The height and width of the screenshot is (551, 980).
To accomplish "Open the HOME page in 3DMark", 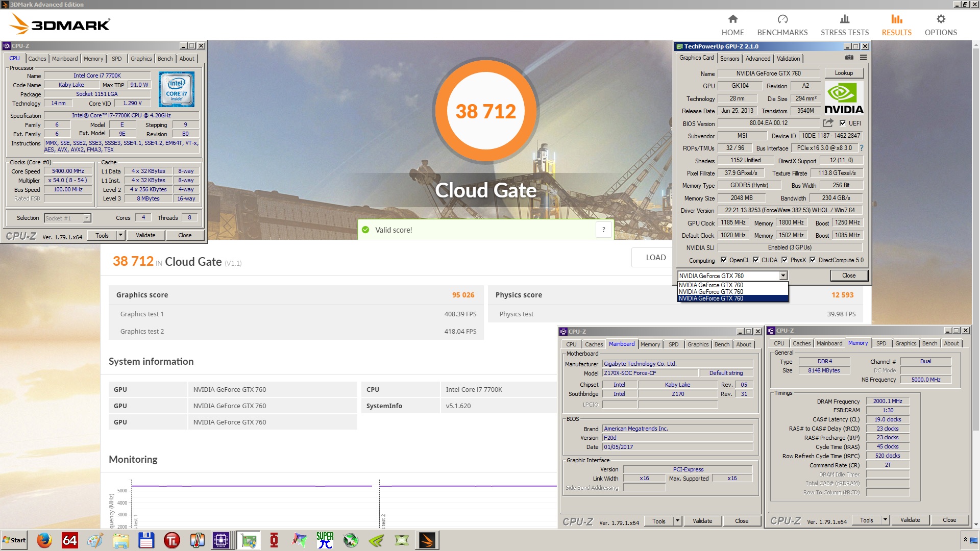I will [x=732, y=26].
